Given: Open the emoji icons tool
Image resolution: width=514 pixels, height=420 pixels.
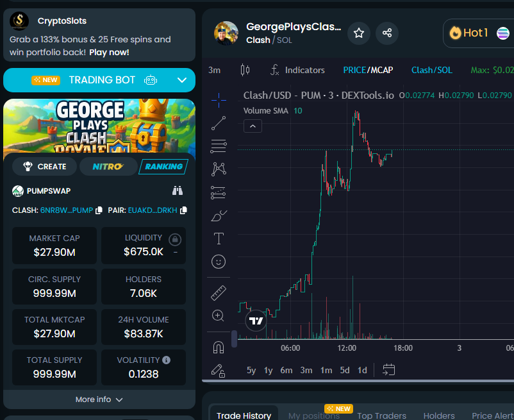Looking at the screenshot, I should click(219, 262).
